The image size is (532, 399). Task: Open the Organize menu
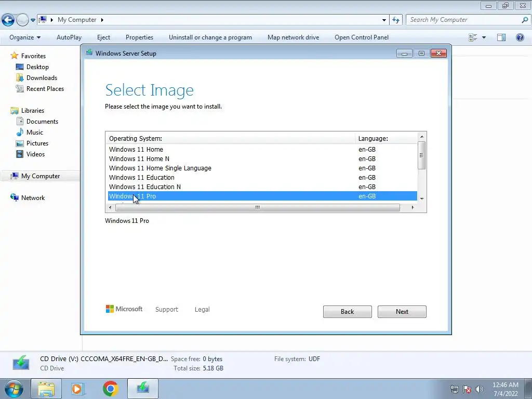(x=25, y=37)
